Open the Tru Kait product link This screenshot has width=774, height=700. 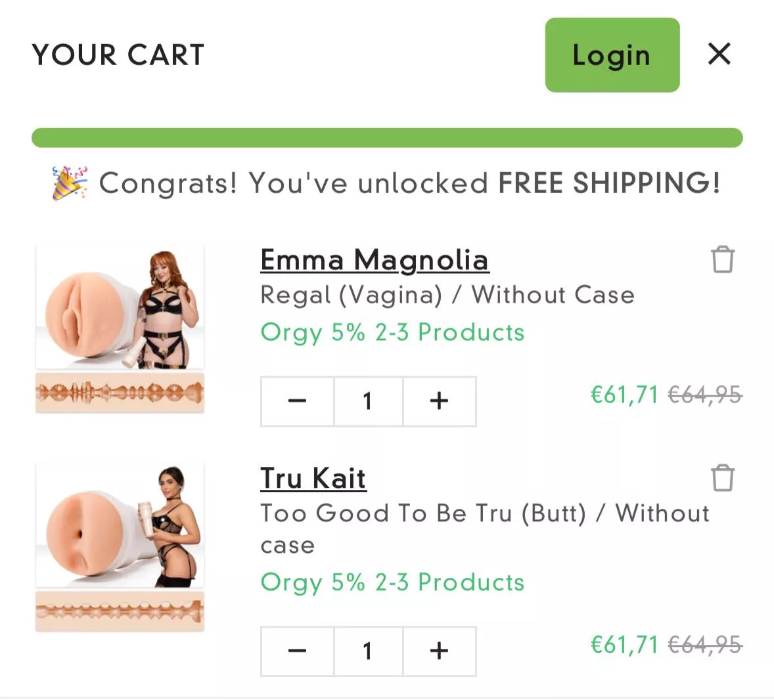point(313,478)
